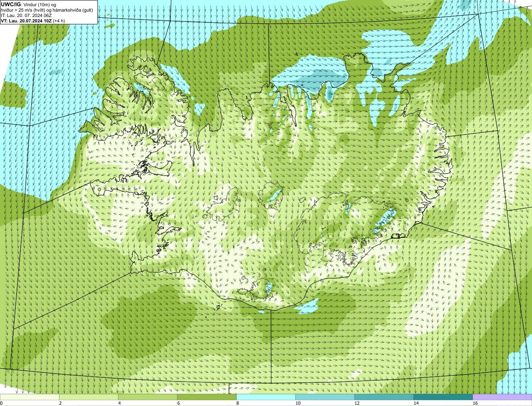The height and width of the screenshot is (406, 532).
Task: Click the legend value label 8
Action: point(237,403)
